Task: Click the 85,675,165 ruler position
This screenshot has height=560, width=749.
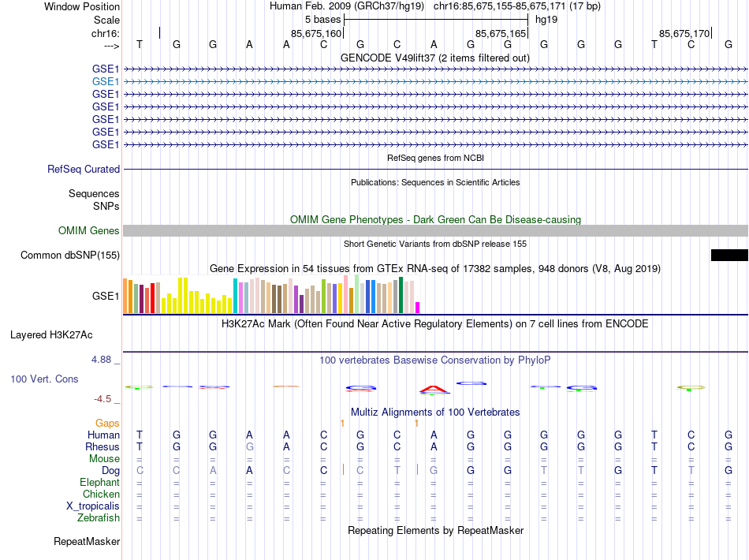Action: click(x=501, y=33)
